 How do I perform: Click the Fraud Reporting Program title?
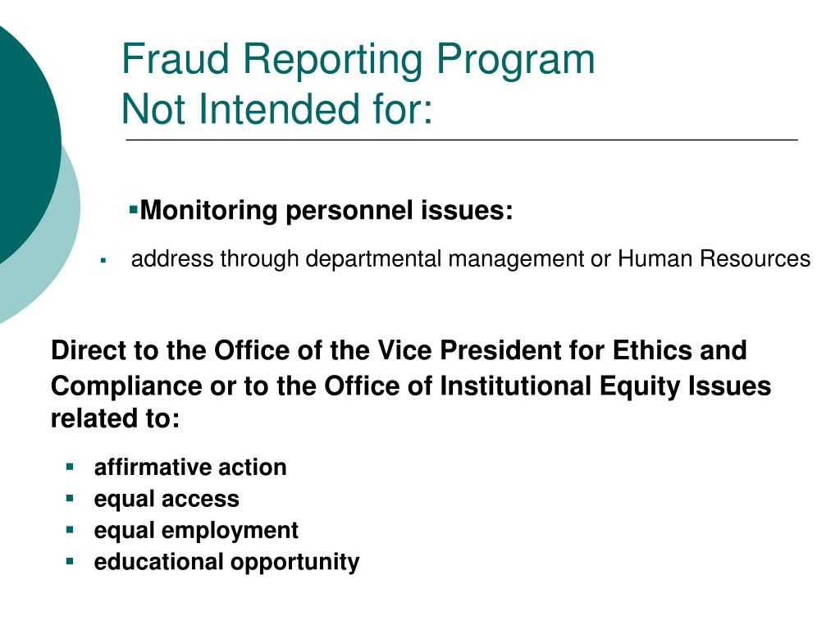tap(358, 60)
